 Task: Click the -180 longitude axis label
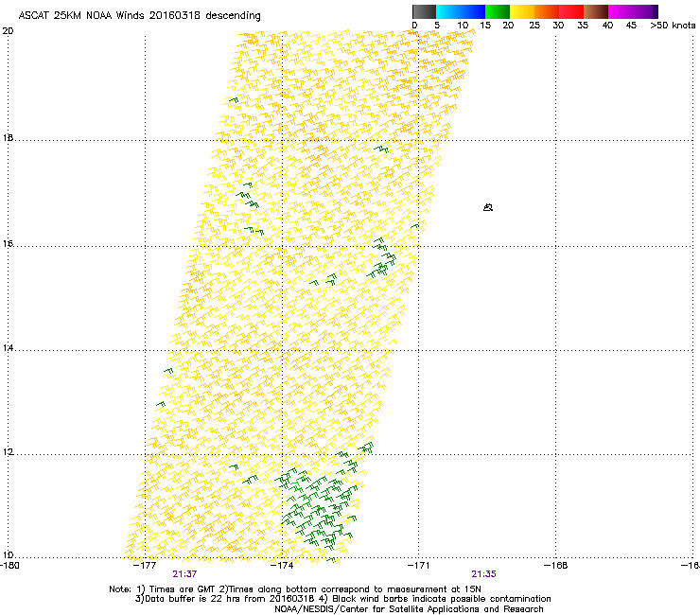point(9,566)
